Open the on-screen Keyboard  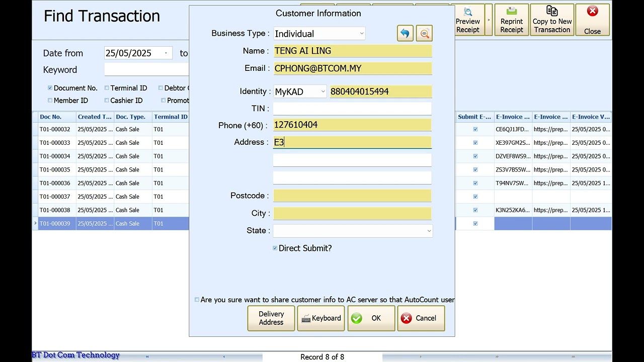click(x=321, y=318)
